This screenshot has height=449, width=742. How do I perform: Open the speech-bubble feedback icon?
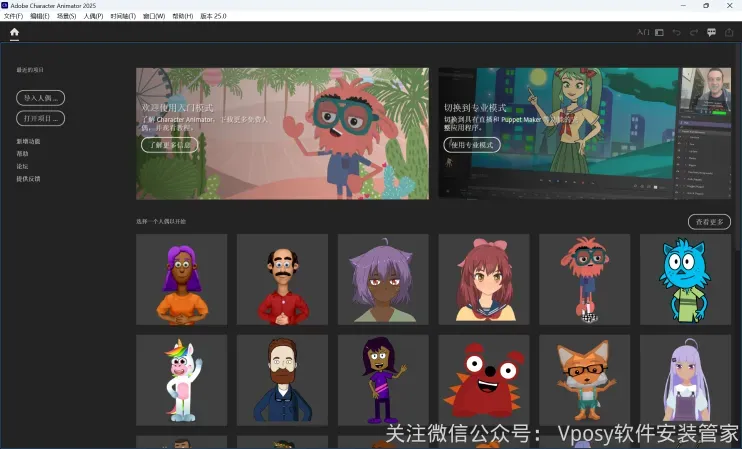pyautogui.click(x=711, y=32)
